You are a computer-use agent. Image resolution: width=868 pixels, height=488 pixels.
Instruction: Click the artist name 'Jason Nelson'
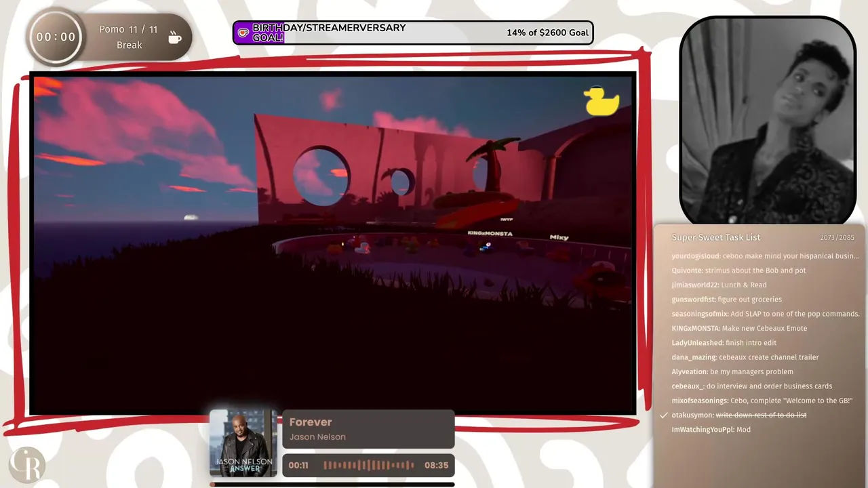317,437
